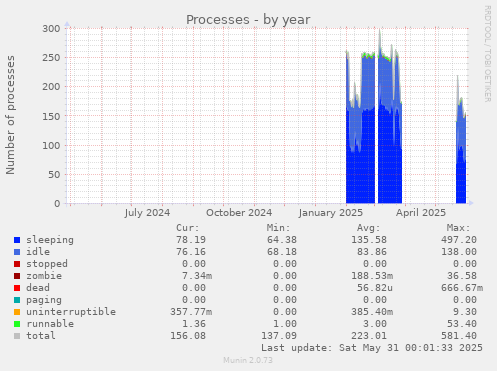The height and width of the screenshot is (371, 497).
Task: Click the 50 y-axis tick label
Action: [x=54, y=175]
